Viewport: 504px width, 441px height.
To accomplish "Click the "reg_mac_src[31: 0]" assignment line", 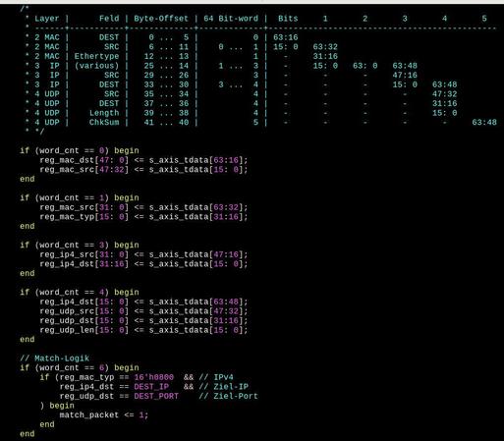I will click(x=143, y=207).
